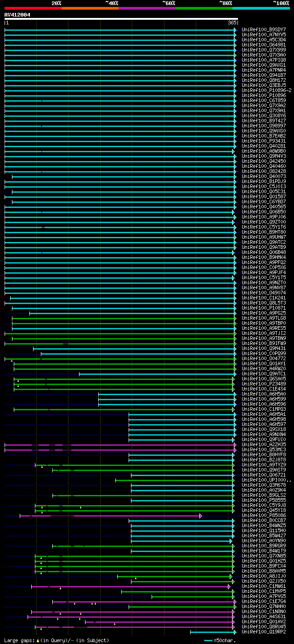The height and width of the screenshot is (644, 294).
Task: Click UniRef100_P93431 hit name
Action: (264, 141)
